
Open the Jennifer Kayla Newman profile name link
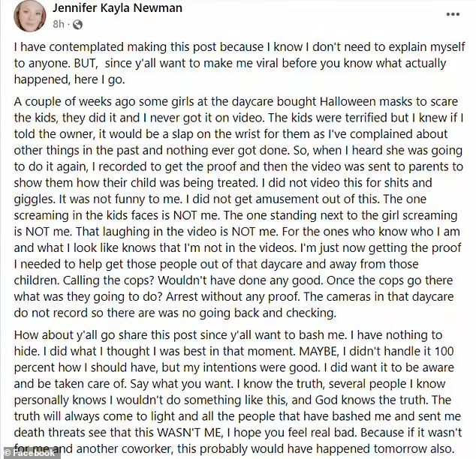click(x=117, y=8)
